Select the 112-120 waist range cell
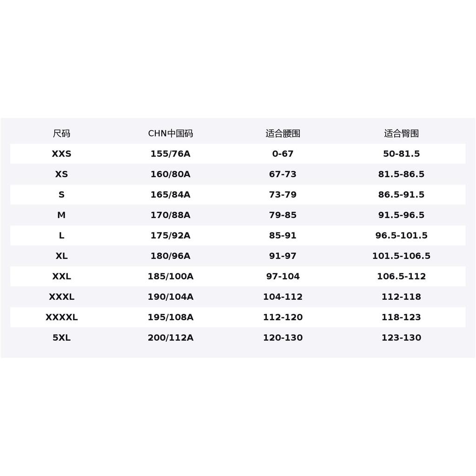The image size is (476, 476). pyautogui.click(x=283, y=317)
